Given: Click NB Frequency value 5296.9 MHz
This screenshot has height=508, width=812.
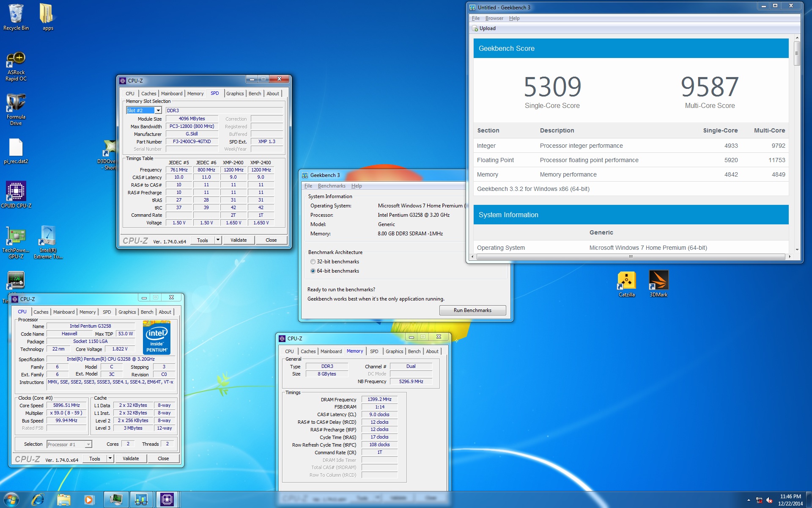Looking at the screenshot, I should tap(411, 382).
